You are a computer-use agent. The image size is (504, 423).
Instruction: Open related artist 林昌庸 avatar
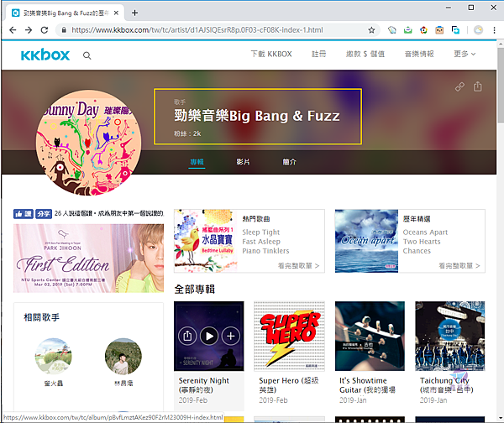tap(123, 356)
